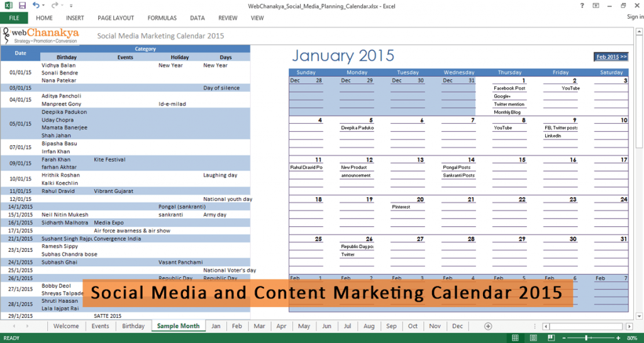The width and height of the screenshot is (644, 343).
Task: Click the Undo arrow icon
Action: coord(36,5)
